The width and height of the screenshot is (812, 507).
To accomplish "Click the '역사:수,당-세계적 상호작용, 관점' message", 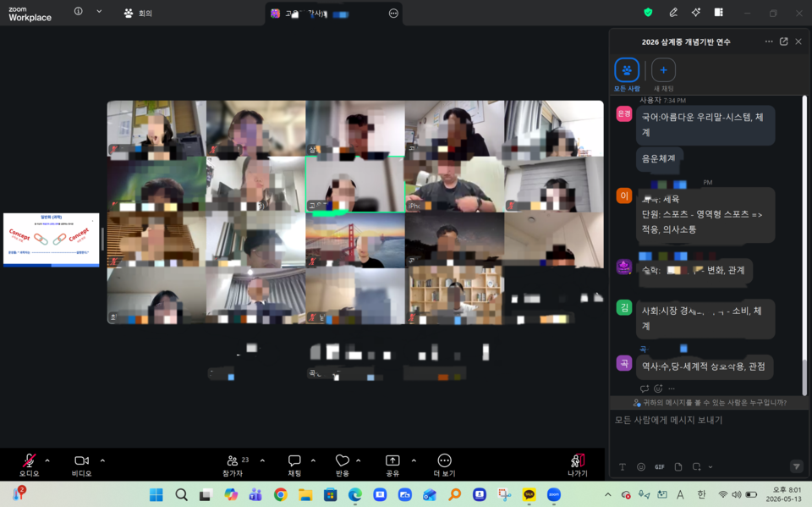I will (705, 366).
